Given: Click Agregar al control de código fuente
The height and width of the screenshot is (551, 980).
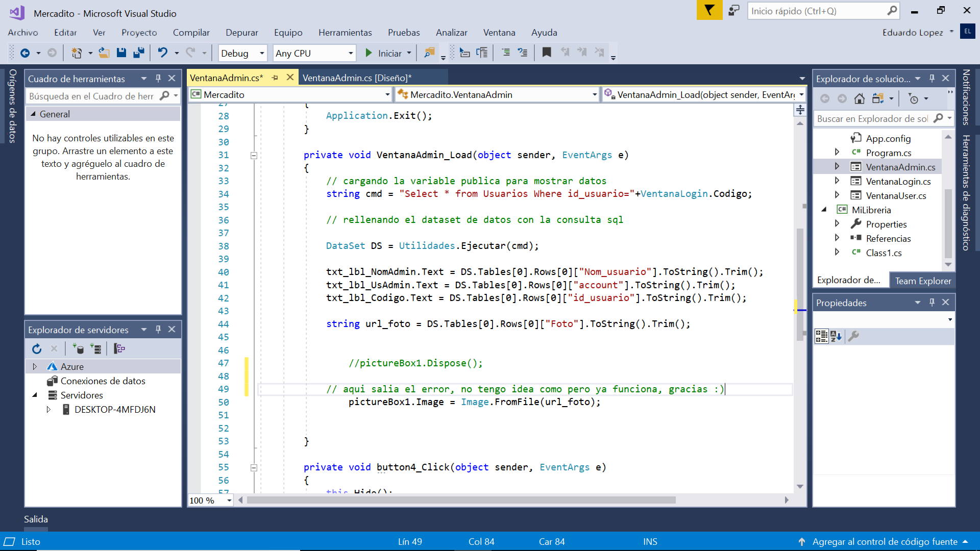Looking at the screenshot, I should [885, 541].
